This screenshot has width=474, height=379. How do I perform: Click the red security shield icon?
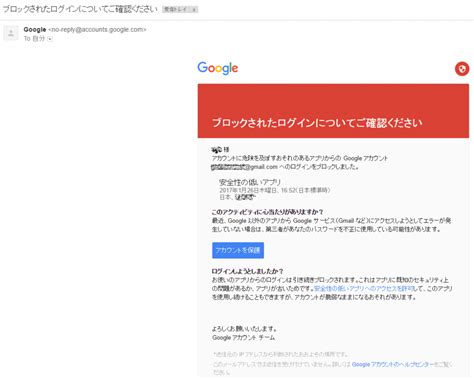pyautogui.click(x=462, y=69)
